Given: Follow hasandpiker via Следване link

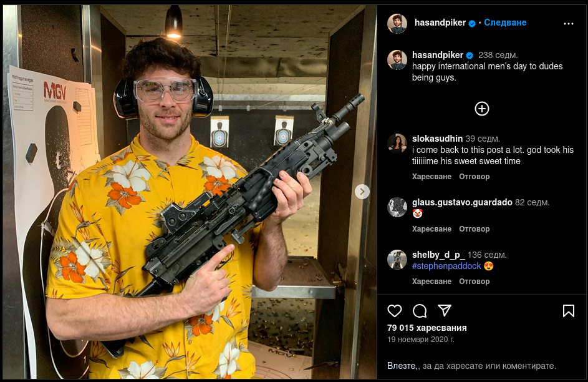Looking at the screenshot, I should (x=505, y=22).
